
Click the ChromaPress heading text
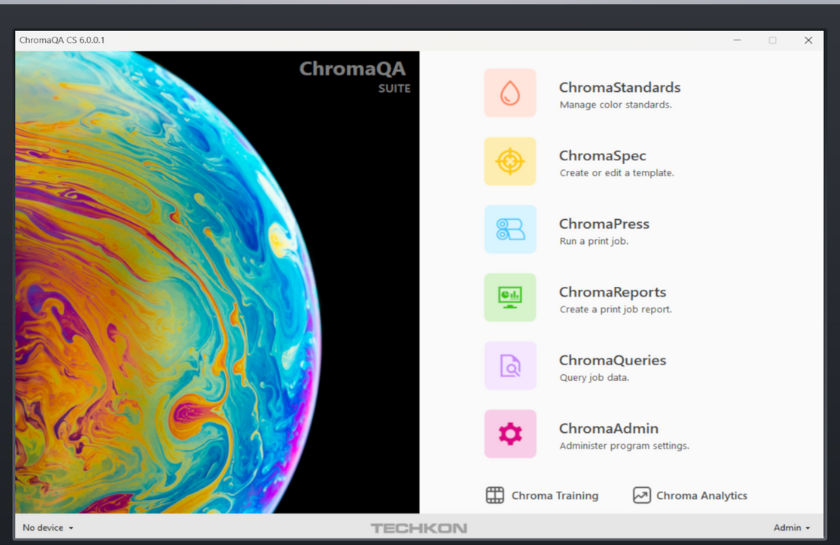coord(604,223)
